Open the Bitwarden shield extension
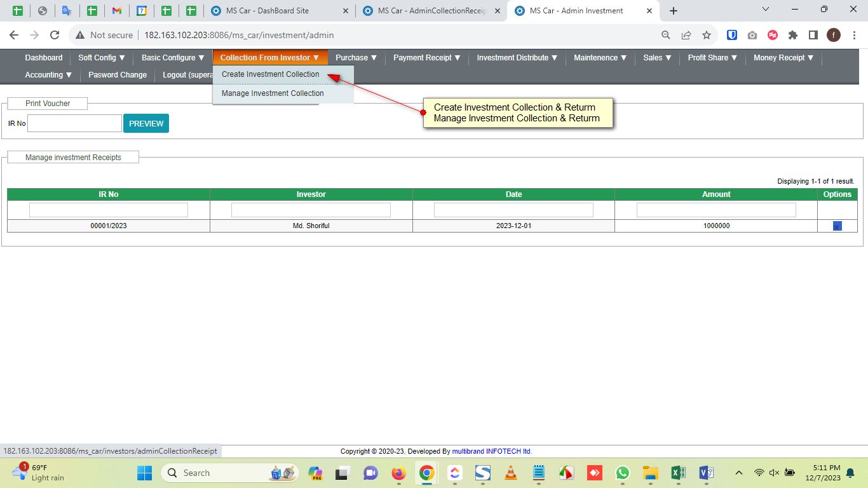This screenshot has width=868, height=488. pyautogui.click(x=732, y=35)
